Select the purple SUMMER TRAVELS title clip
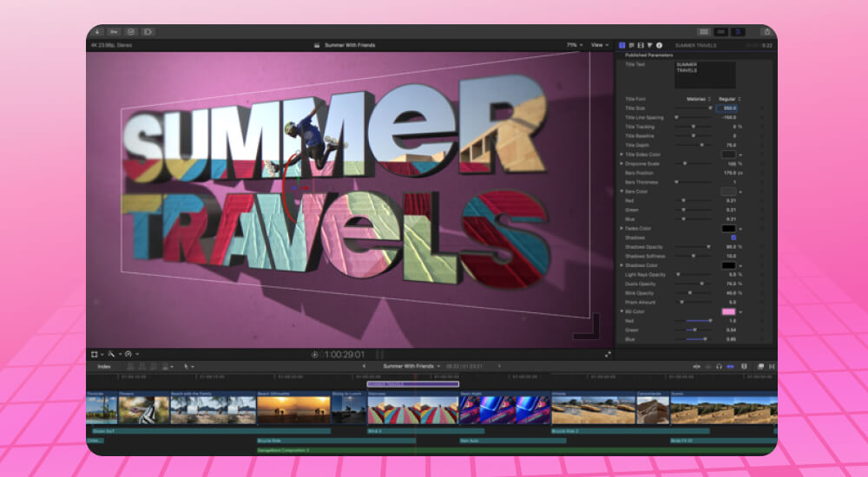Viewport: 868px width, 477px height. coord(413,384)
